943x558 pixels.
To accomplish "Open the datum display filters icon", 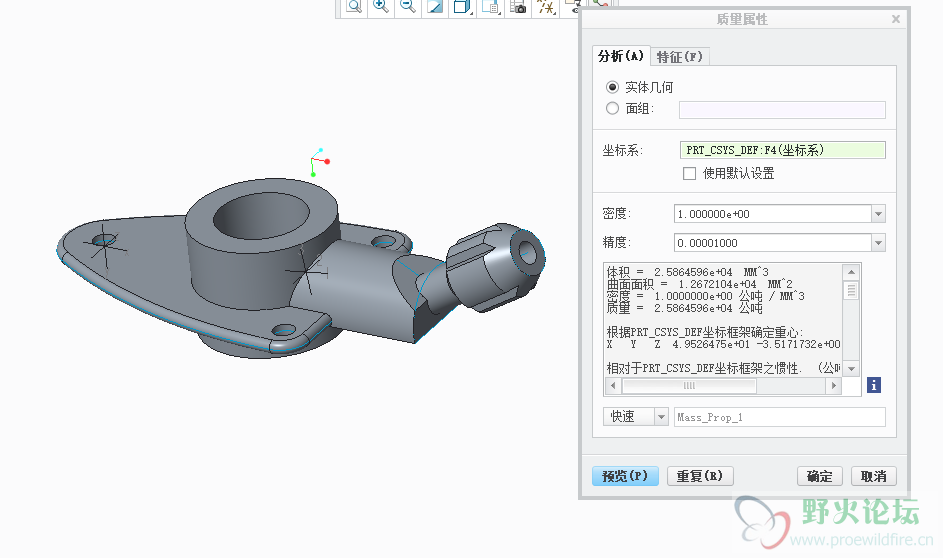I will pyautogui.click(x=545, y=7).
